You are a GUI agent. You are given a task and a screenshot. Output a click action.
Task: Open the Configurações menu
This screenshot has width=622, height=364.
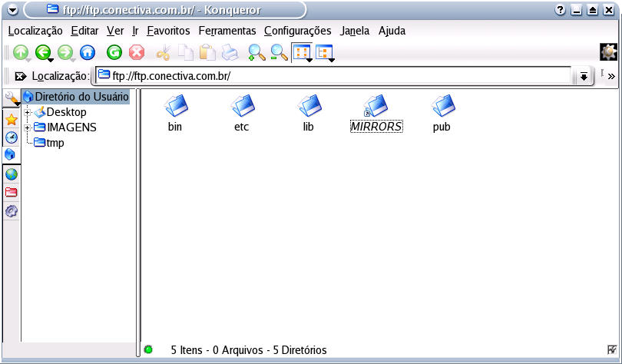click(x=297, y=31)
